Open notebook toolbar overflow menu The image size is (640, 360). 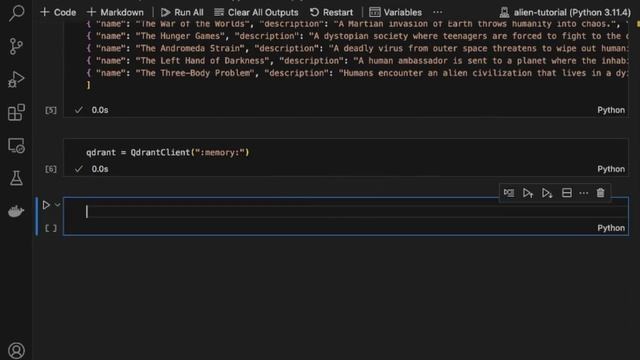pos(438,12)
